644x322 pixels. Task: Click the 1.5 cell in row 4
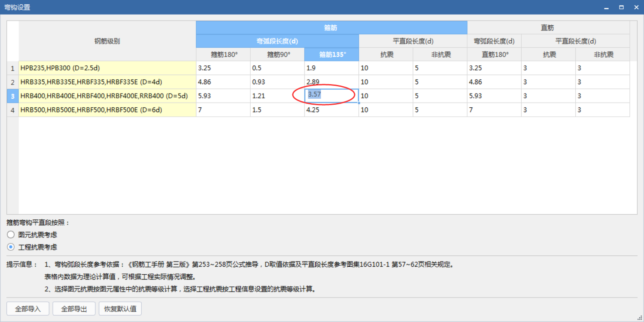277,110
